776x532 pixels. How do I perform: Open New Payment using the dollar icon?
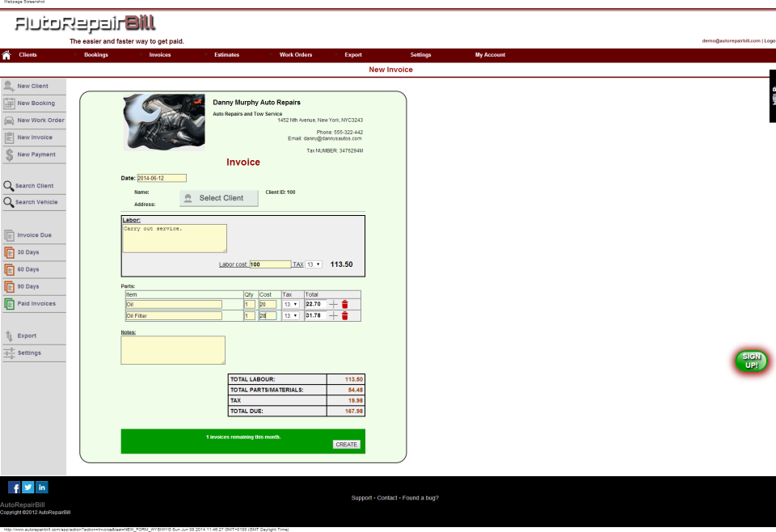(x=8, y=154)
